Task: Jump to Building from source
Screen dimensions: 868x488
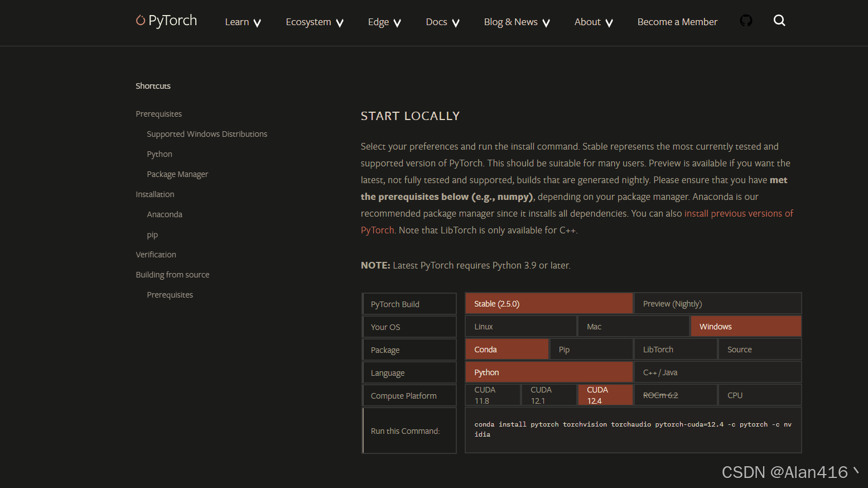Action: click(x=173, y=275)
